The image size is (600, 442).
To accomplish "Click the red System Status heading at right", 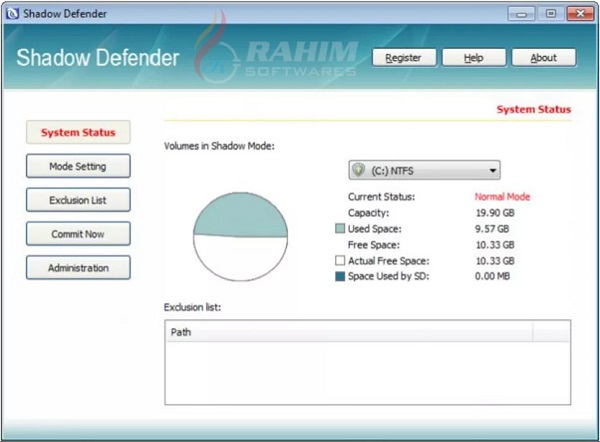I will (x=534, y=109).
